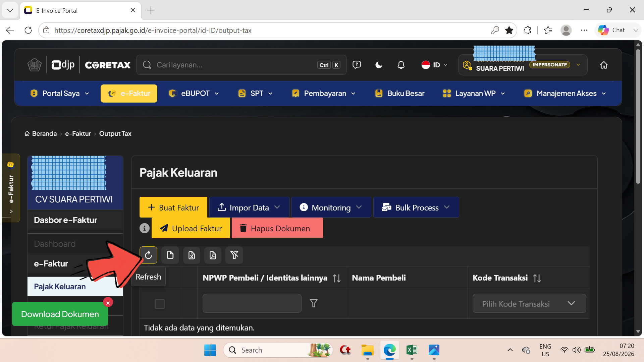Clear all table filters icon

234,255
